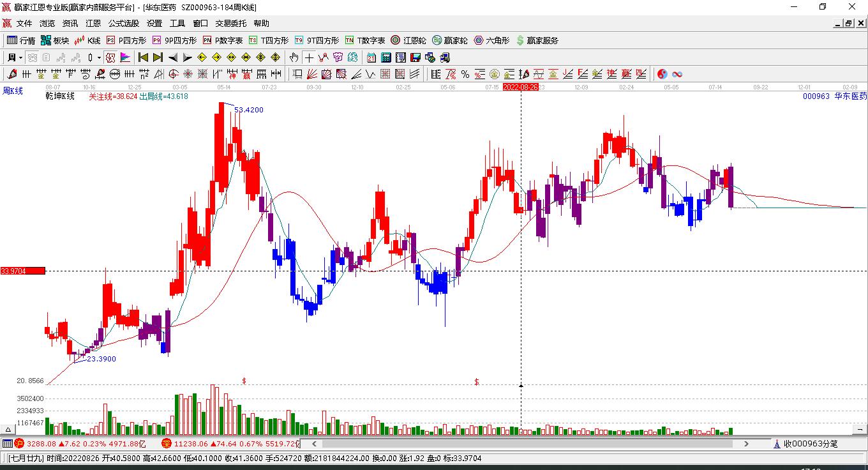Select the red pencil drawing tool
868x470 pixels.
(x=12, y=74)
